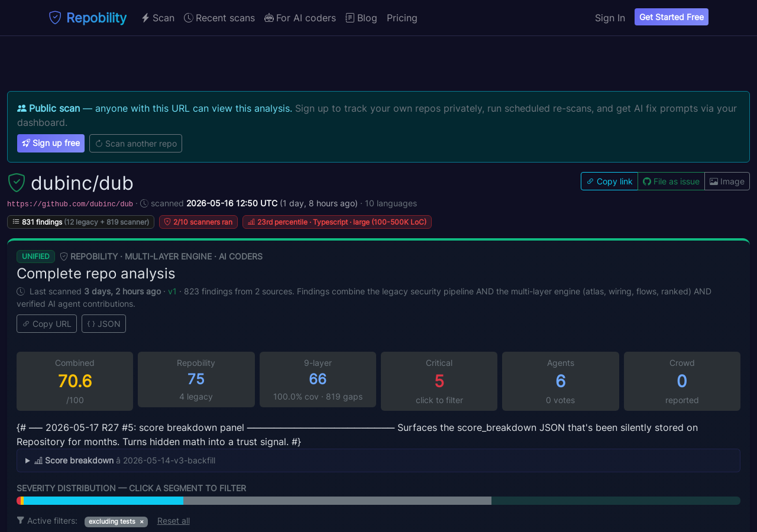Click the cyan severity bar segment
This screenshot has width=757, height=532.
103,501
